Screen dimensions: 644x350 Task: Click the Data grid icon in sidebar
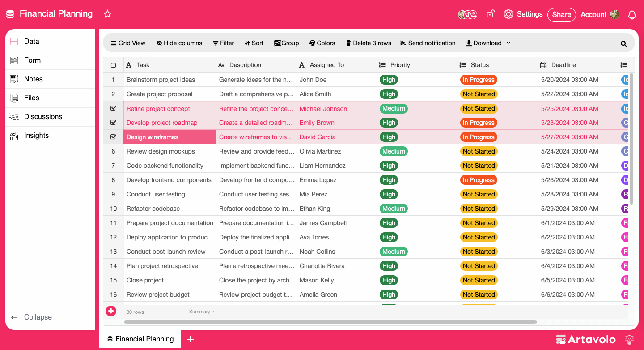point(14,41)
